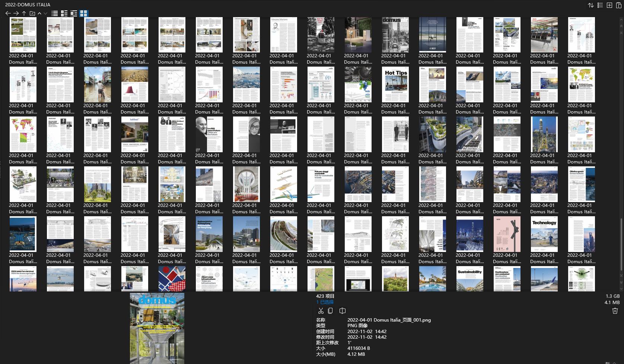Screen dimensions: 624x364
Task: Expand the upward folder history chevron
Action: [x=39, y=13]
